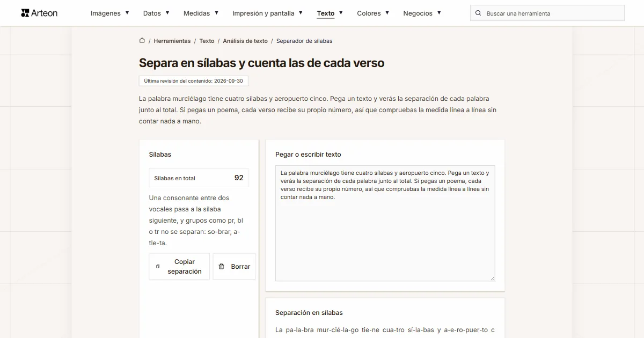Go to Herramientas breadcrumb link
This screenshot has height=338, width=644.
point(172,41)
